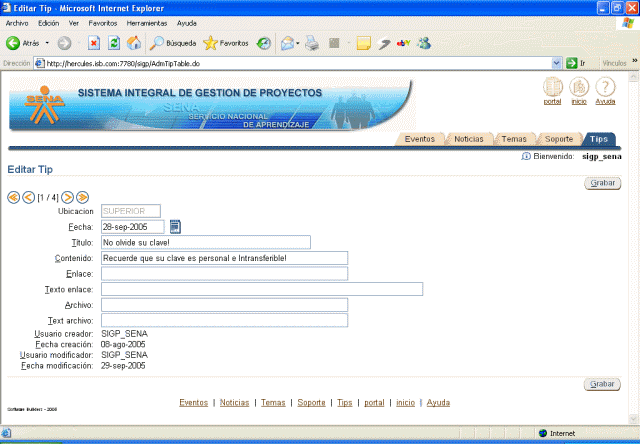Click the SENA logo in banner
This screenshot has height=444, width=640.
click(x=44, y=105)
